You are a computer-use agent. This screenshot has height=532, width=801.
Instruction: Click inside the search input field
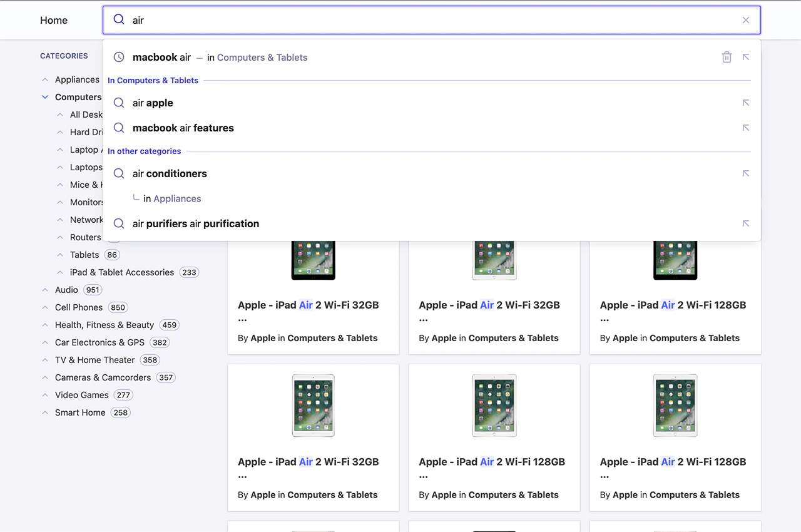click(x=375, y=19)
